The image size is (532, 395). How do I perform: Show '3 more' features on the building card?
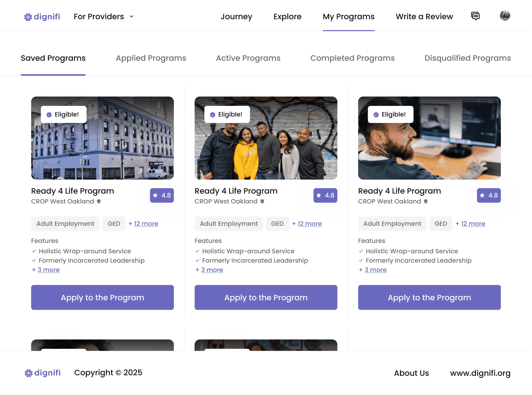pos(49,270)
